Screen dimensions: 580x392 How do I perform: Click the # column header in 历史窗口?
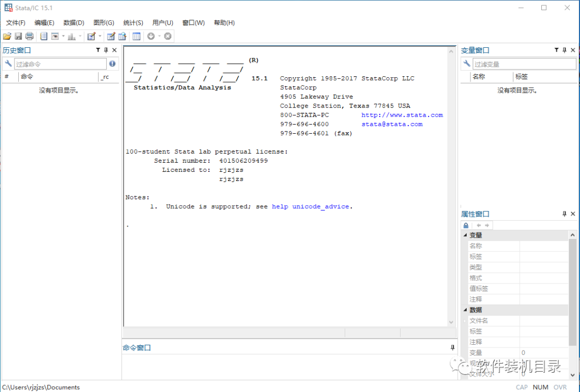10,77
